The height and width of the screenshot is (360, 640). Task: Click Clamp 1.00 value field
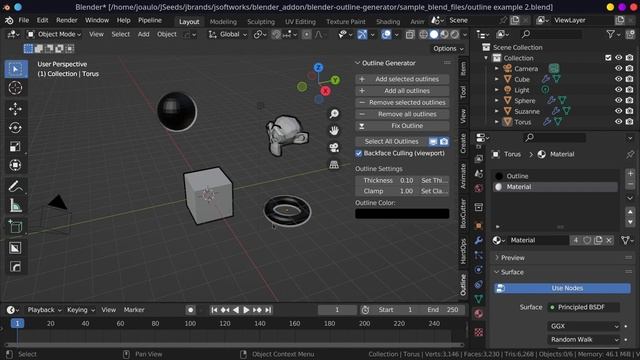pos(385,191)
